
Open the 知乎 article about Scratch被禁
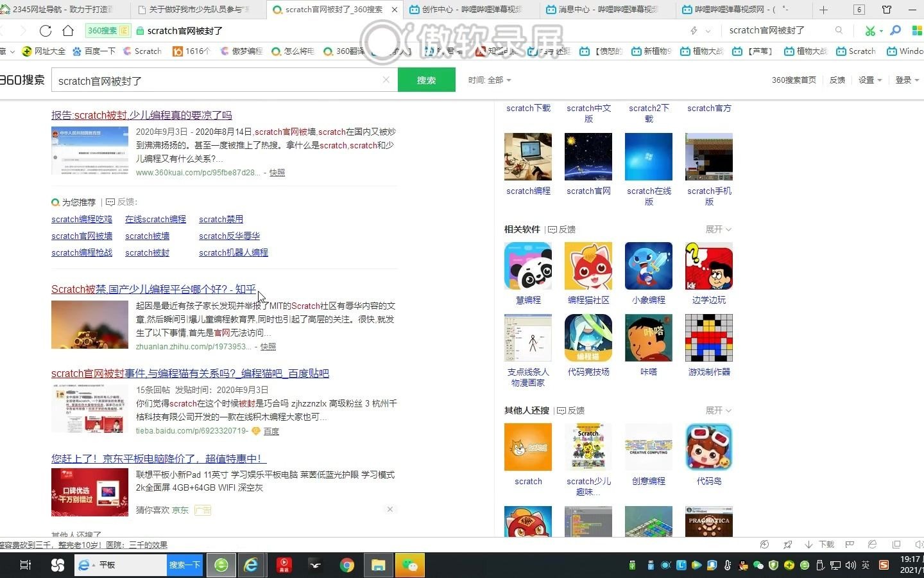tap(154, 289)
